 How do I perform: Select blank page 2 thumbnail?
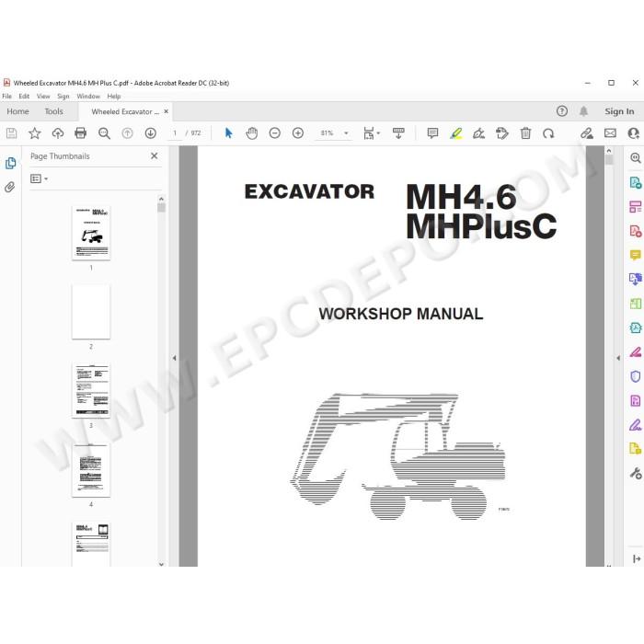(91, 312)
